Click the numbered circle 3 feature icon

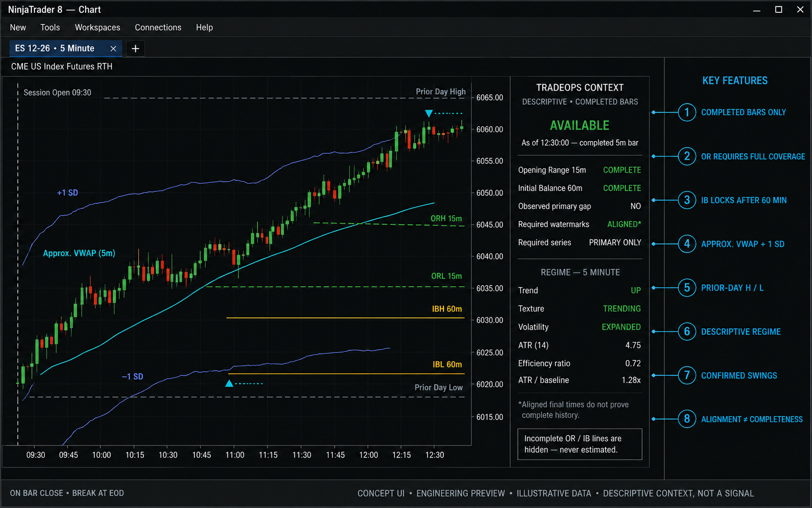coord(687,200)
